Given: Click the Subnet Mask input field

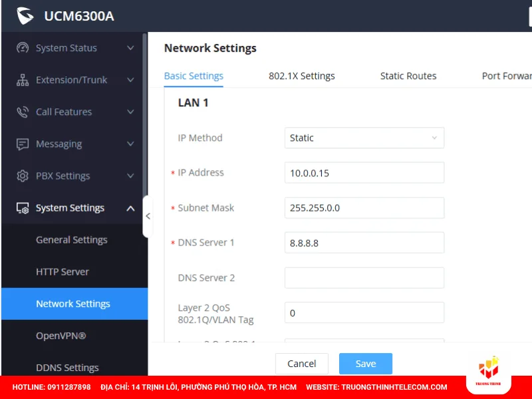Looking at the screenshot, I should pos(364,207).
